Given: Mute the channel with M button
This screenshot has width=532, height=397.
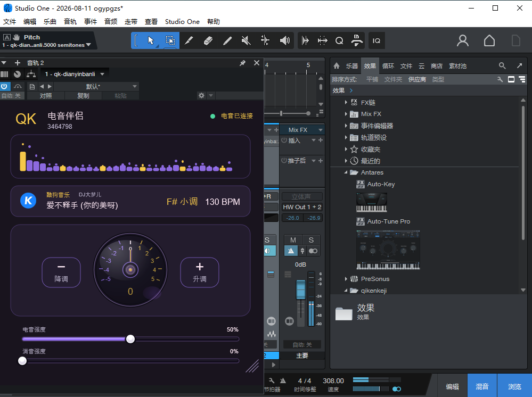Looking at the screenshot, I should (293, 240).
